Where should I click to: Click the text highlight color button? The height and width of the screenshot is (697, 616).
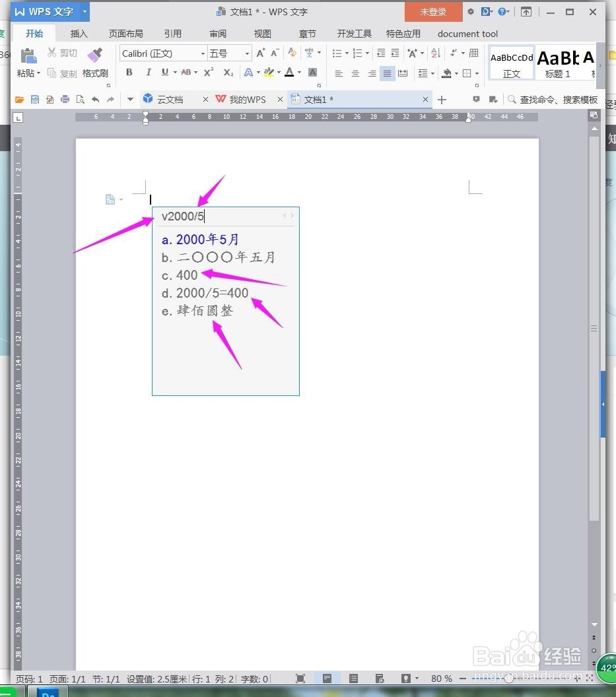coord(269,72)
